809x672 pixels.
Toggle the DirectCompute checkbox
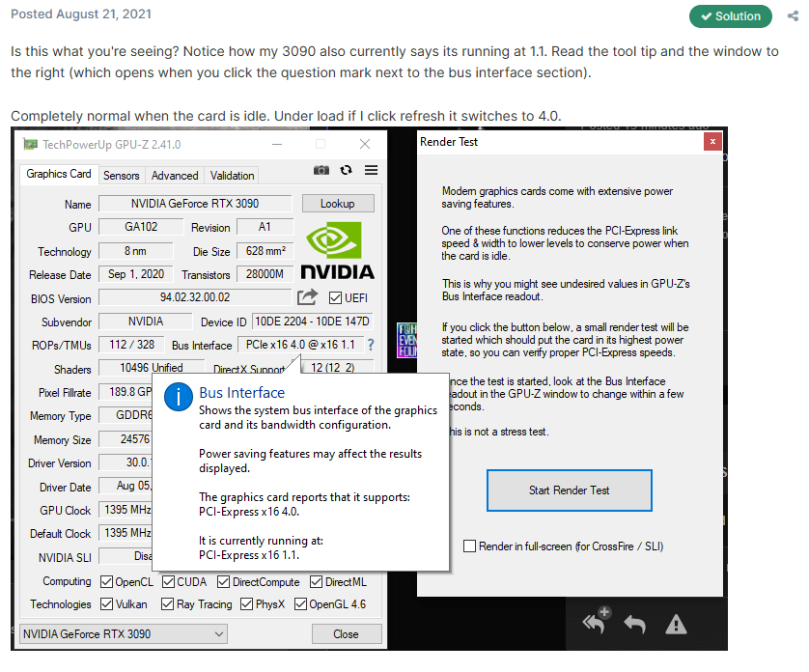coord(223,581)
